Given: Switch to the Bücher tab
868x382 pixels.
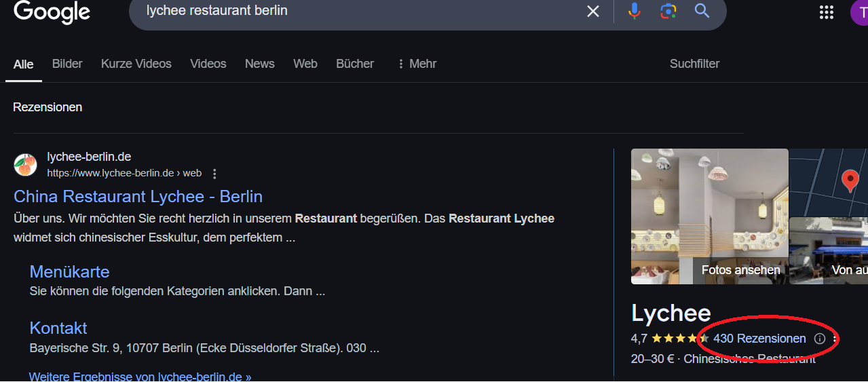Looking at the screenshot, I should point(355,64).
